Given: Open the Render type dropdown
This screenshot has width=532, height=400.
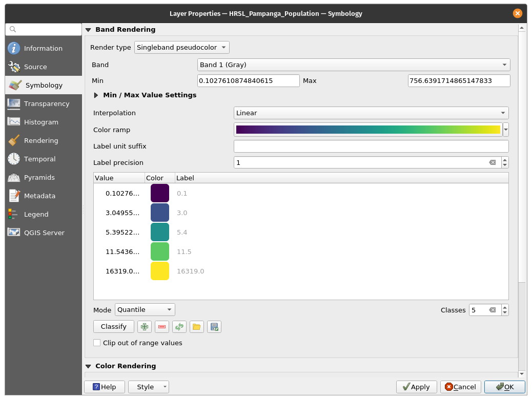Looking at the screenshot, I should tap(181, 48).
